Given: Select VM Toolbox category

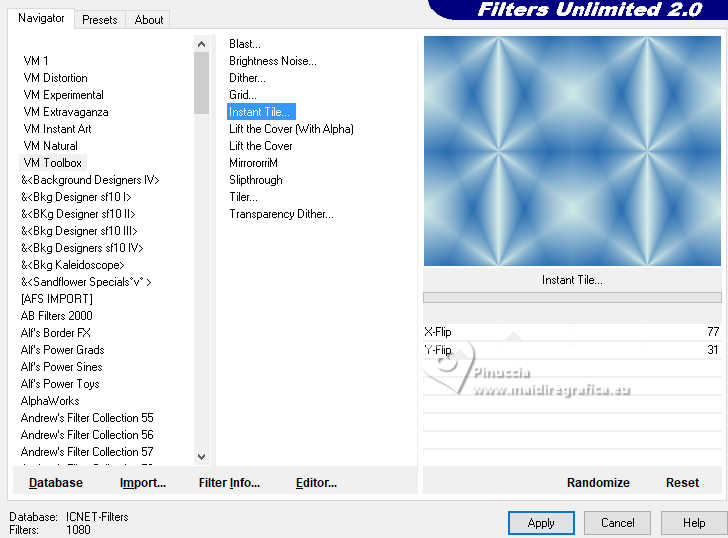Looking at the screenshot, I should point(52,163).
